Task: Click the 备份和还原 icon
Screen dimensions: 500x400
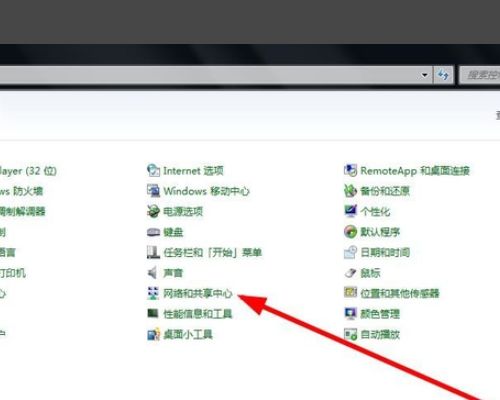Action: point(350,191)
